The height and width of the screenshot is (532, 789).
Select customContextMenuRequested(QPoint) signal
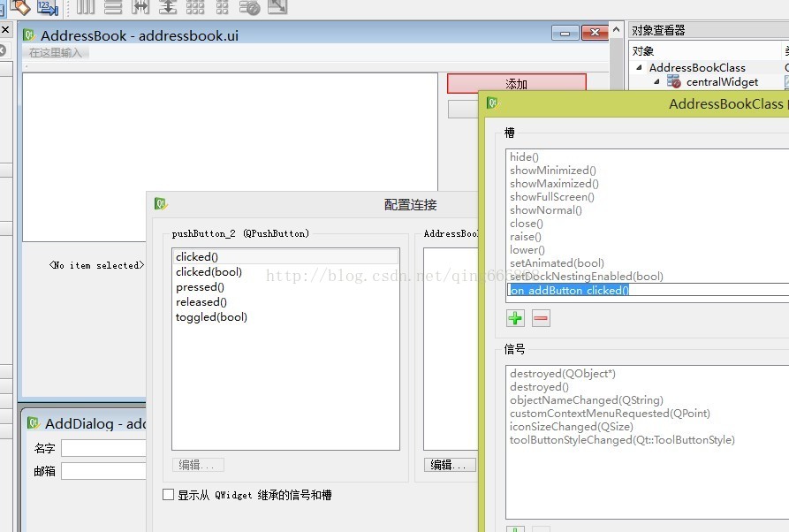pos(610,414)
